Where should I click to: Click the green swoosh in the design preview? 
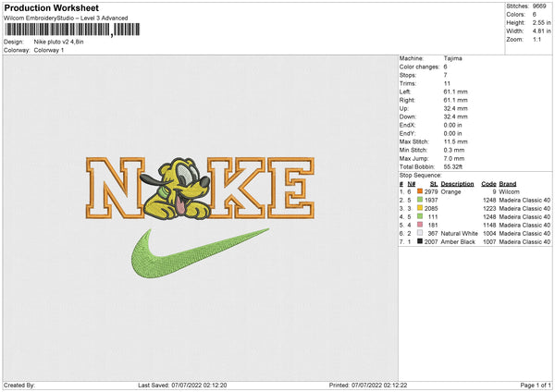pos(200,253)
